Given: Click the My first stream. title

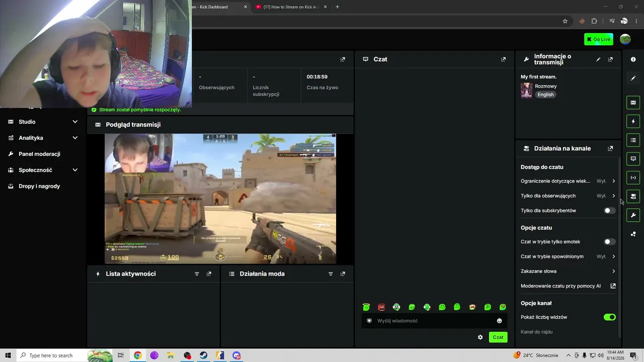Looking at the screenshot, I should (x=538, y=77).
